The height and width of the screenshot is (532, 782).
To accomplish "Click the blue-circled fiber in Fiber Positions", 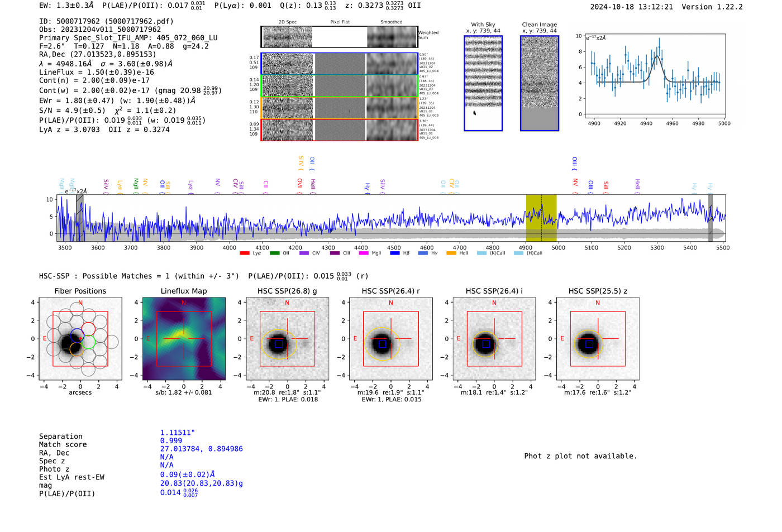I will tap(77, 336).
